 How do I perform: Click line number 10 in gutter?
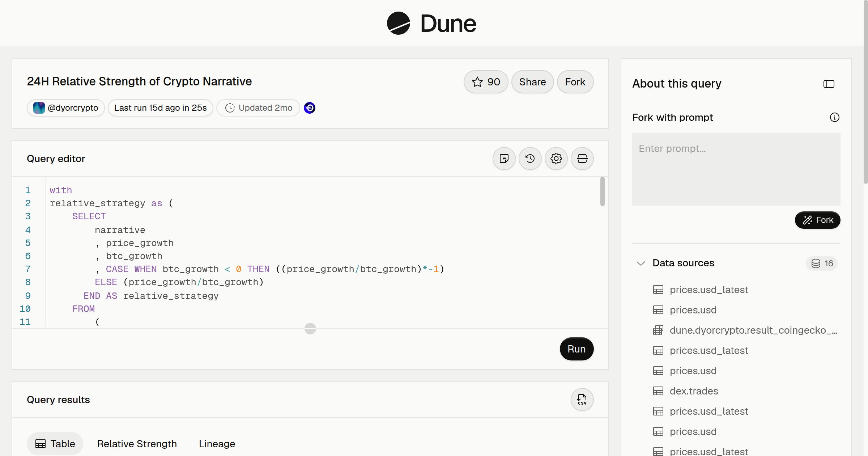(25, 309)
